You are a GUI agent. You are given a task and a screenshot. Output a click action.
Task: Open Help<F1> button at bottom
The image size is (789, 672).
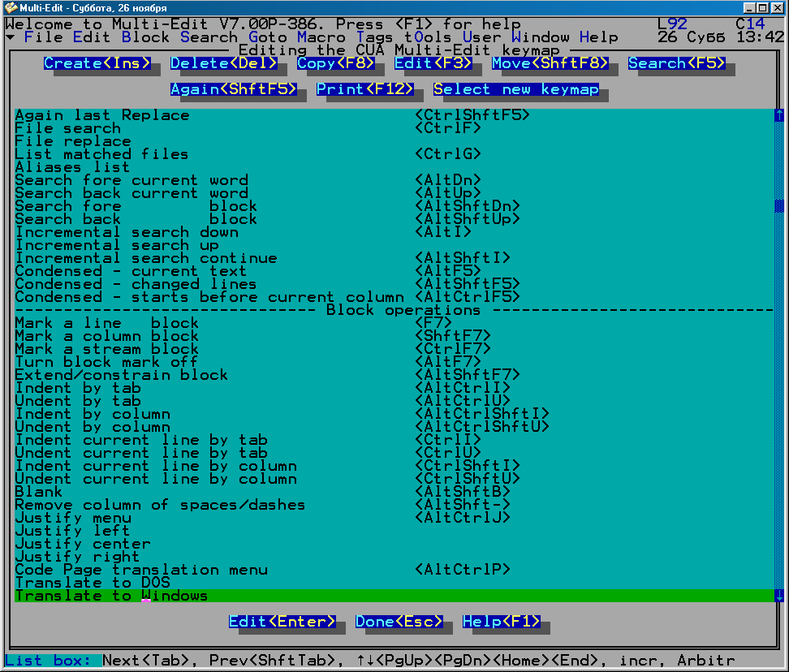point(501,622)
